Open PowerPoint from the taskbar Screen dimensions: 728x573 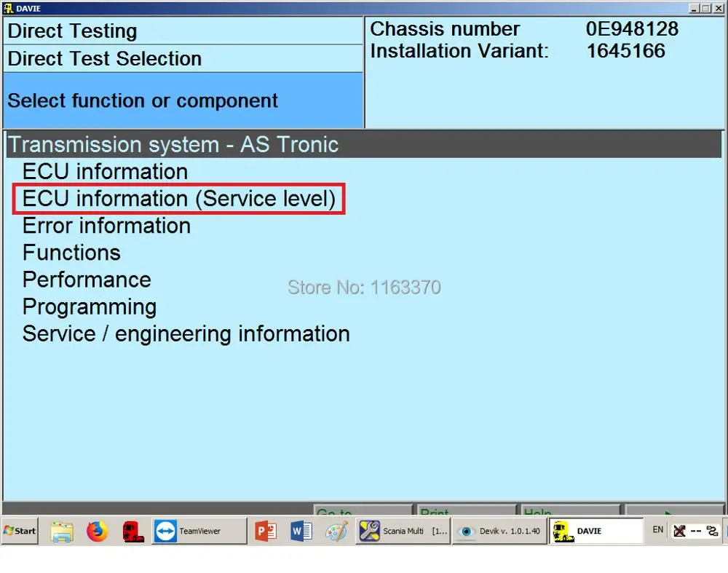click(x=266, y=531)
